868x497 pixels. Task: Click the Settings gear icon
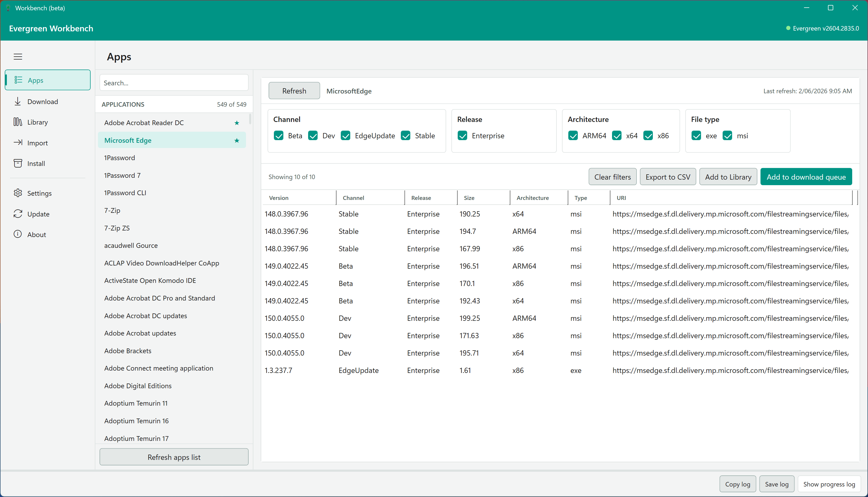click(x=18, y=193)
